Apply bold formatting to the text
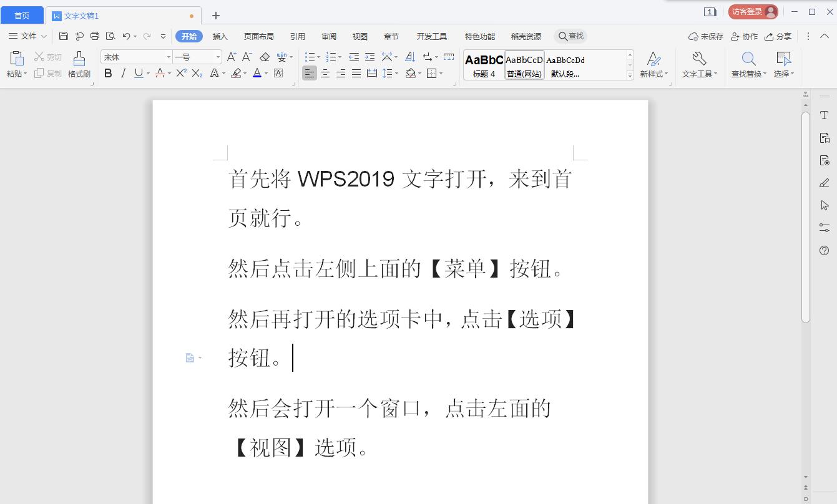 click(107, 73)
